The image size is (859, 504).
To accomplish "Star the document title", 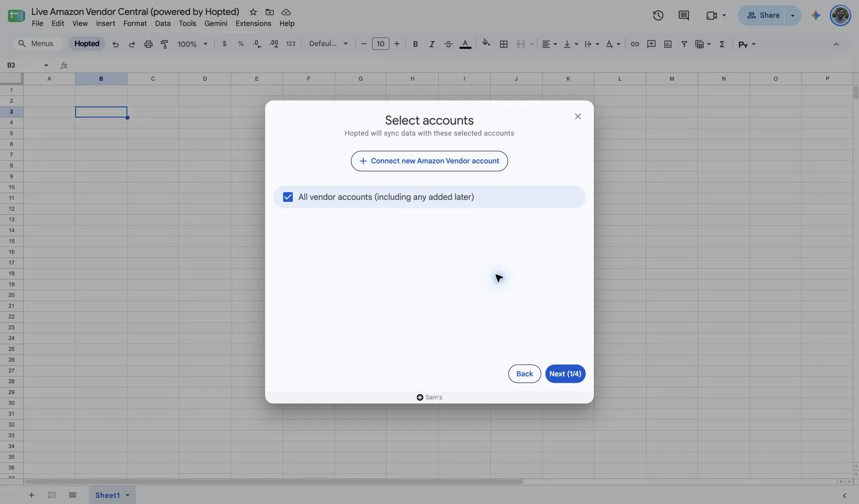I will (x=253, y=12).
